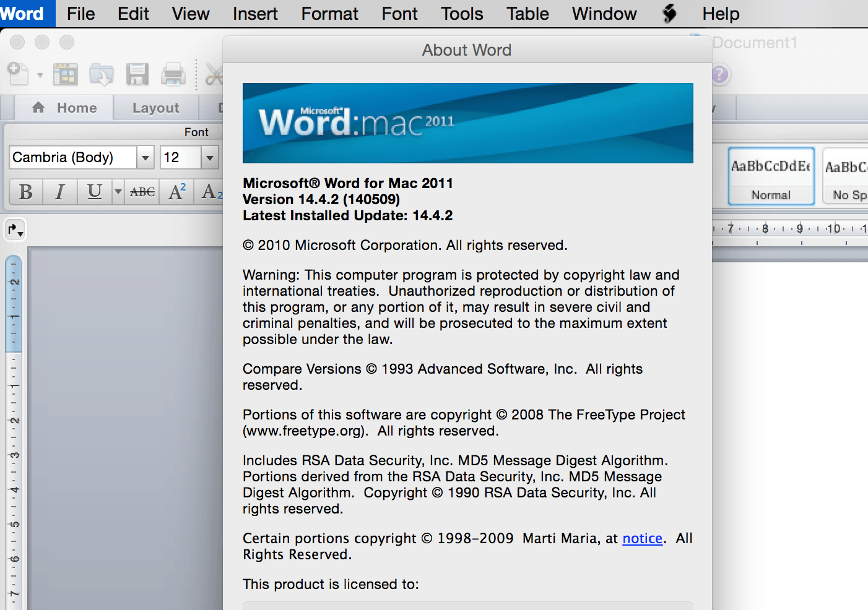Apply the No Spacing style thumbnail

point(846,176)
